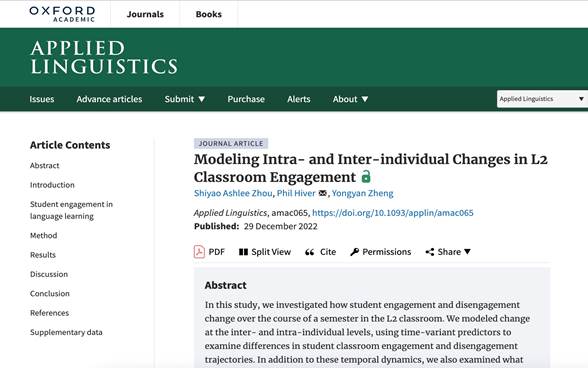The image size is (588, 368).
Task: Click the Share network icon
Action: tap(430, 252)
